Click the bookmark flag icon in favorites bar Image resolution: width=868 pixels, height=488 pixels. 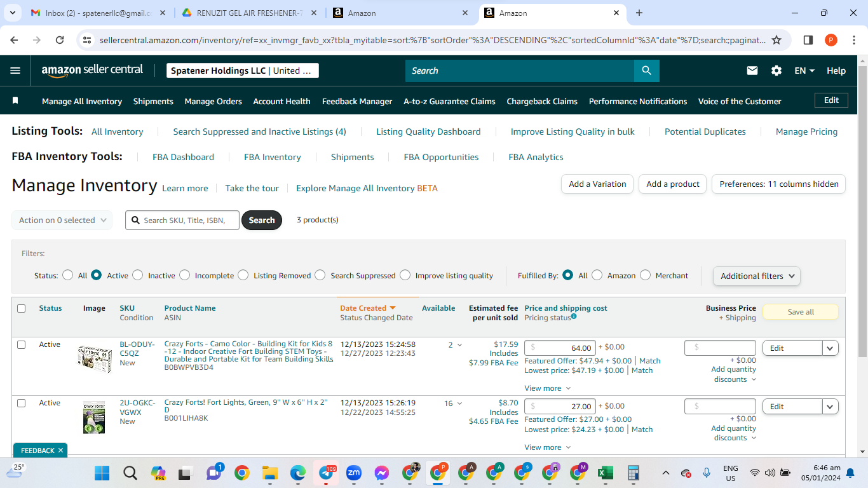(x=15, y=100)
